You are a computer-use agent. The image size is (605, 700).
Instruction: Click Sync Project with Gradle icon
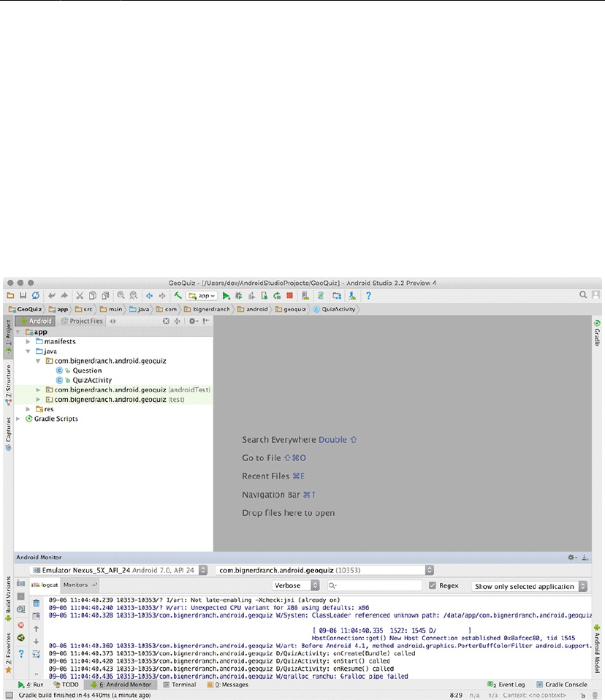(x=321, y=295)
